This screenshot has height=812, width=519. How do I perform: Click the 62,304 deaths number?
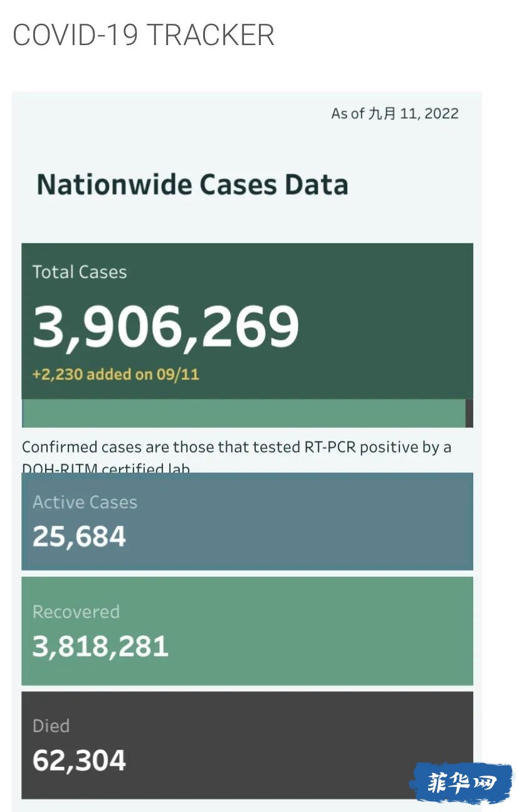pyautogui.click(x=79, y=761)
